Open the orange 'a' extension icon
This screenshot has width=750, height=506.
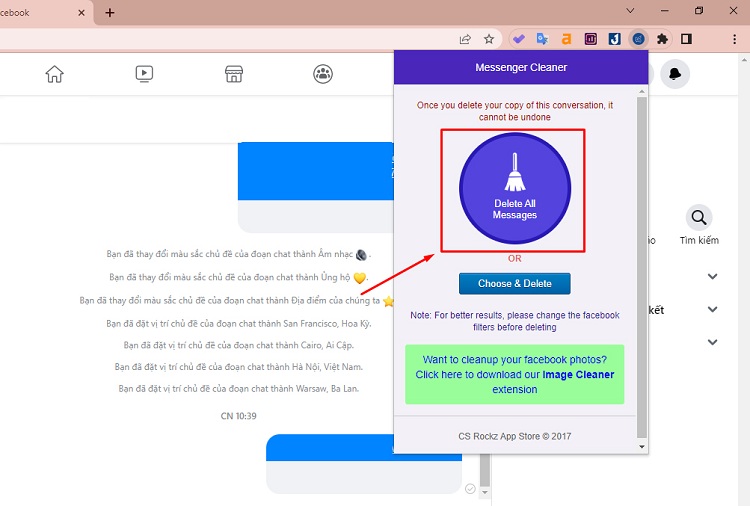pyautogui.click(x=566, y=39)
